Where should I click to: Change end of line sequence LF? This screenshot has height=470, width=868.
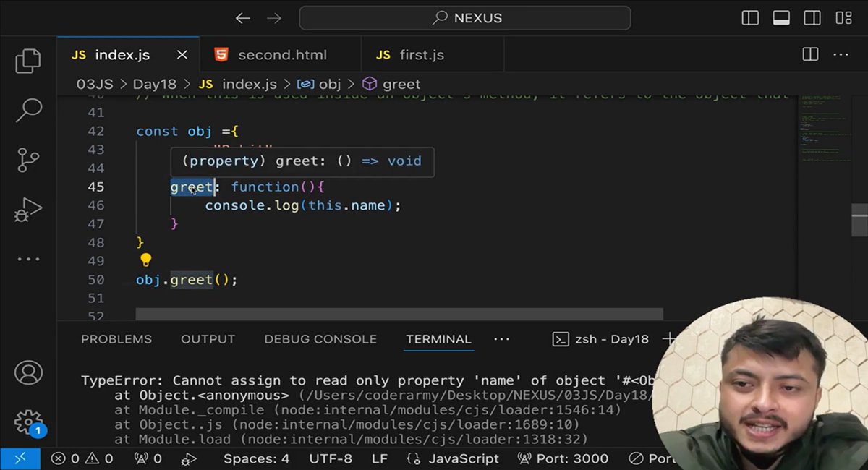[x=380, y=458]
